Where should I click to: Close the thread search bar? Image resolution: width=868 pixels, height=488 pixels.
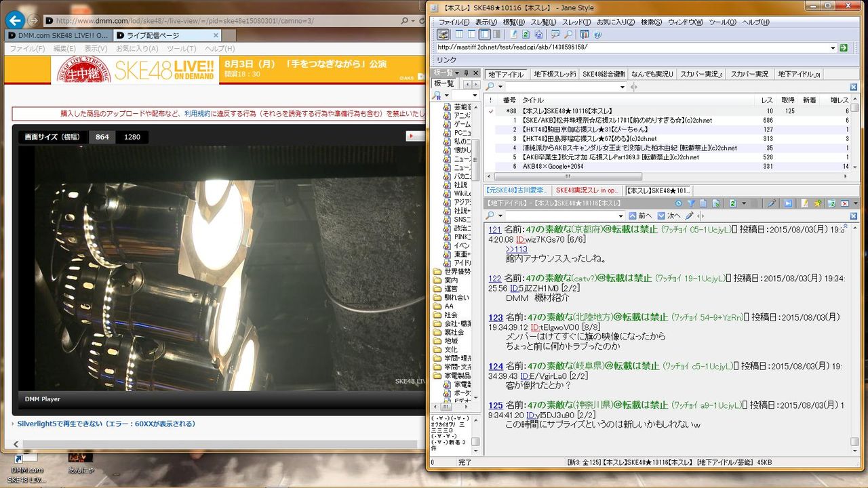[854, 216]
